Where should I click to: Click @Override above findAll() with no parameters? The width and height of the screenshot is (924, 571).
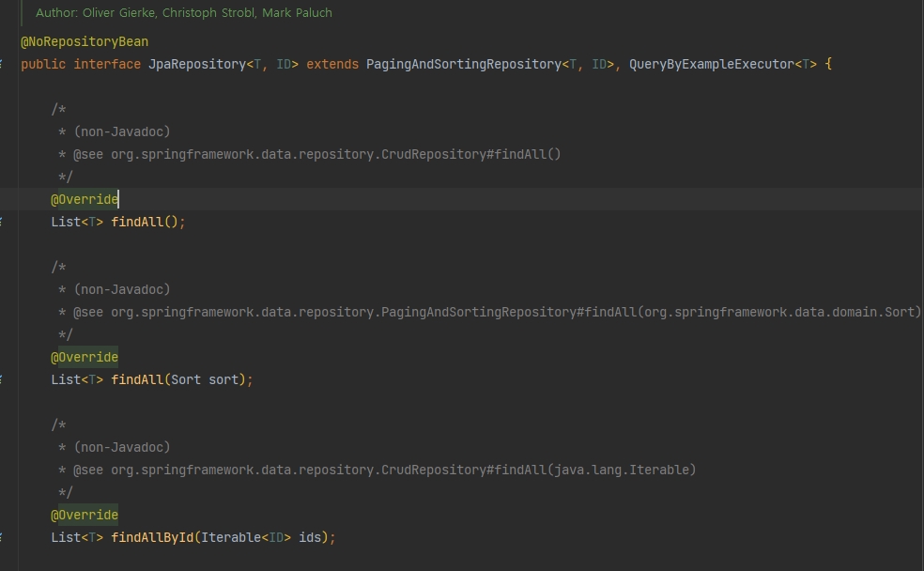point(85,199)
